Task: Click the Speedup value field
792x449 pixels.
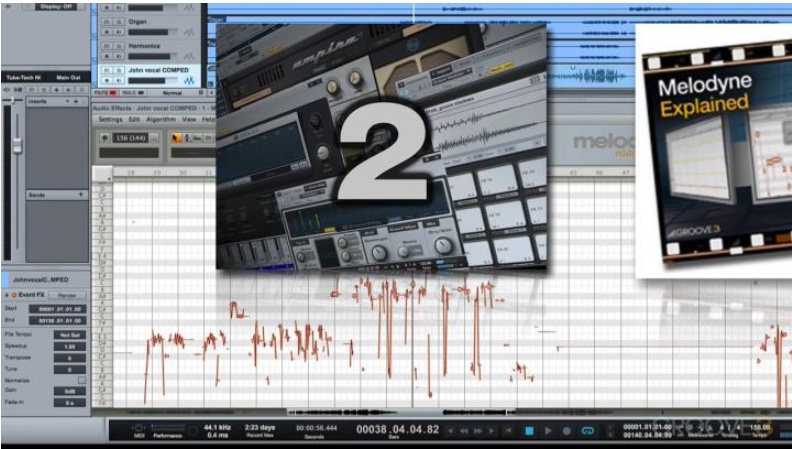Action: pyautogui.click(x=70, y=346)
